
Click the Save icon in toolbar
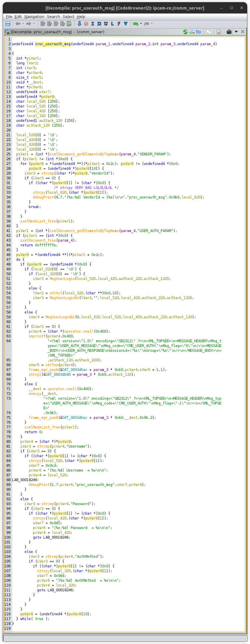tap(8, 24)
